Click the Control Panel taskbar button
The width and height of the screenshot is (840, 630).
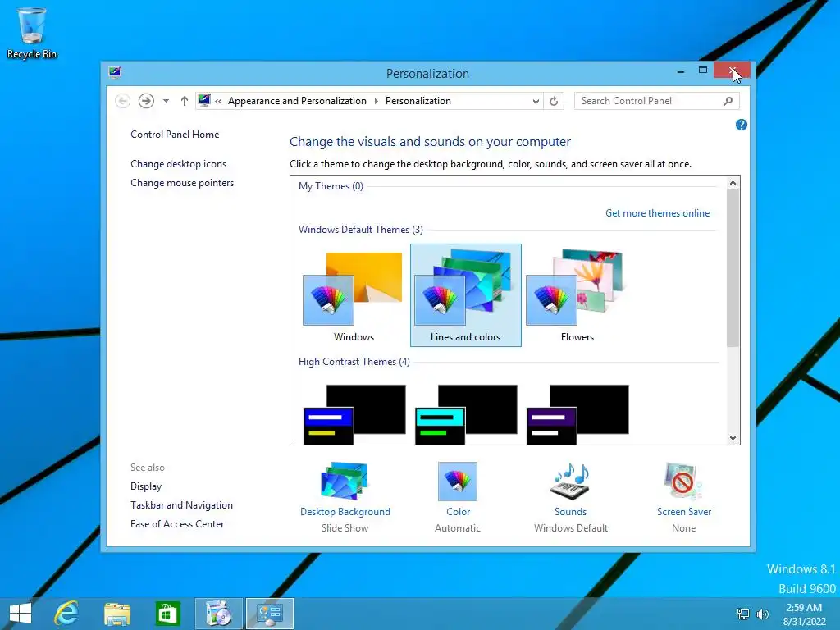coord(269,614)
